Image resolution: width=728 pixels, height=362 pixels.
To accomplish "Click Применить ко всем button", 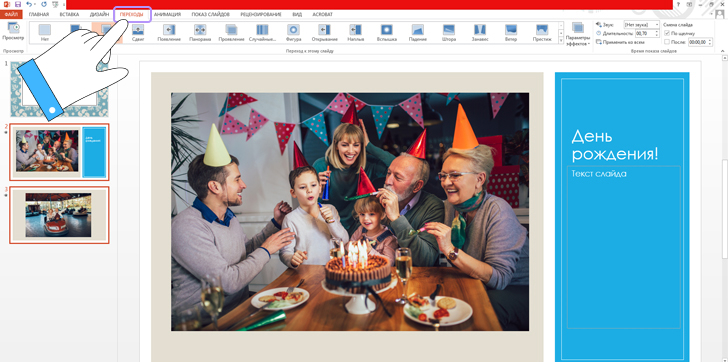I will (620, 42).
